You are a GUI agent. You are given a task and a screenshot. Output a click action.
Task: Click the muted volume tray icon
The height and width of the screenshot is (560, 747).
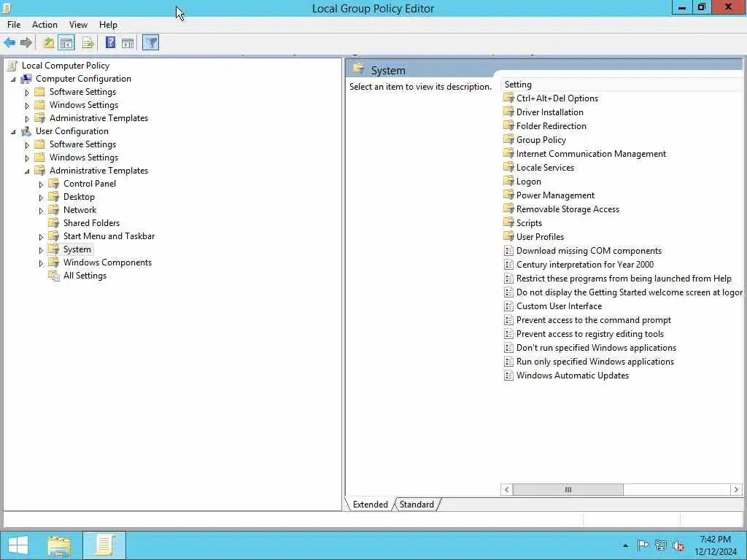pyautogui.click(x=679, y=545)
